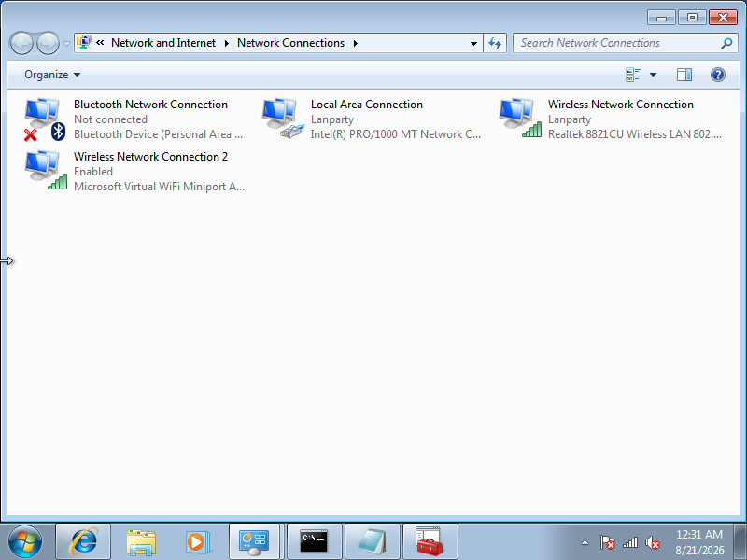Launch Internet Explorer from taskbar
This screenshot has height=560, width=747.
(x=83, y=542)
